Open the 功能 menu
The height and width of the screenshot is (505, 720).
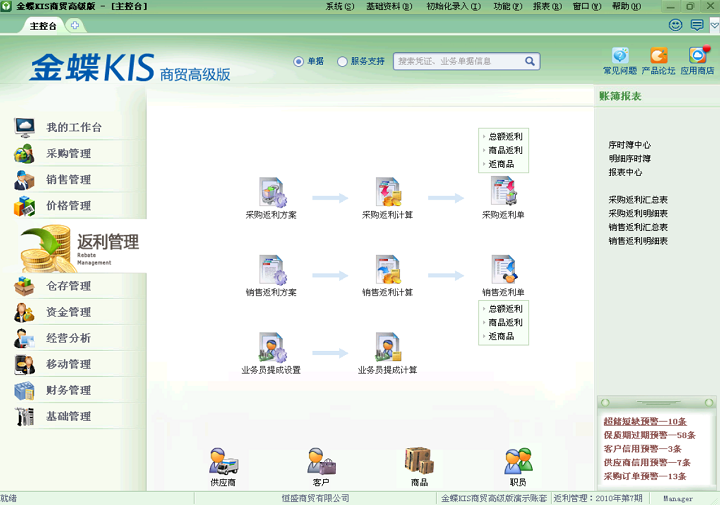508,6
